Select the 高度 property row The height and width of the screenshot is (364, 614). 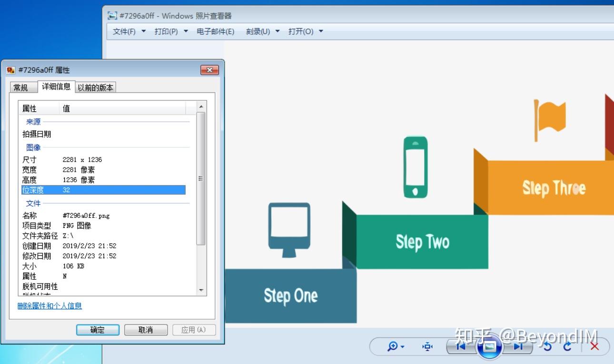coord(103,180)
